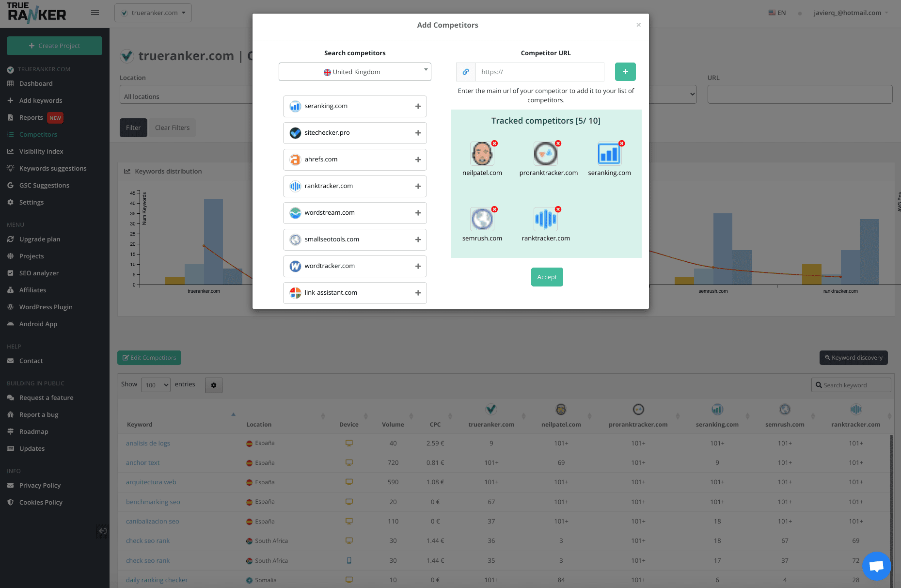
Task: Click the green add competitor URL button
Action: pos(625,72)
